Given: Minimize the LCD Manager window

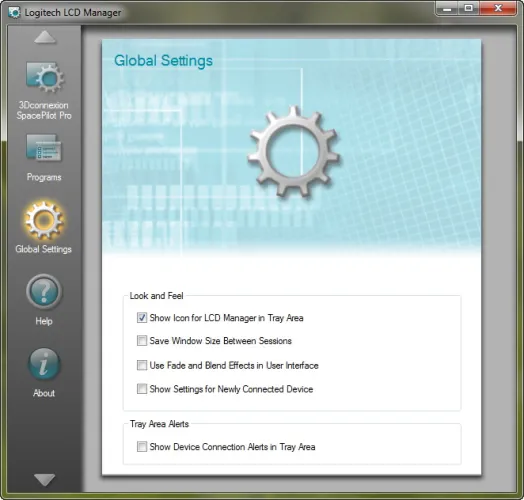Looking at the screenshot, I should 447,8.
